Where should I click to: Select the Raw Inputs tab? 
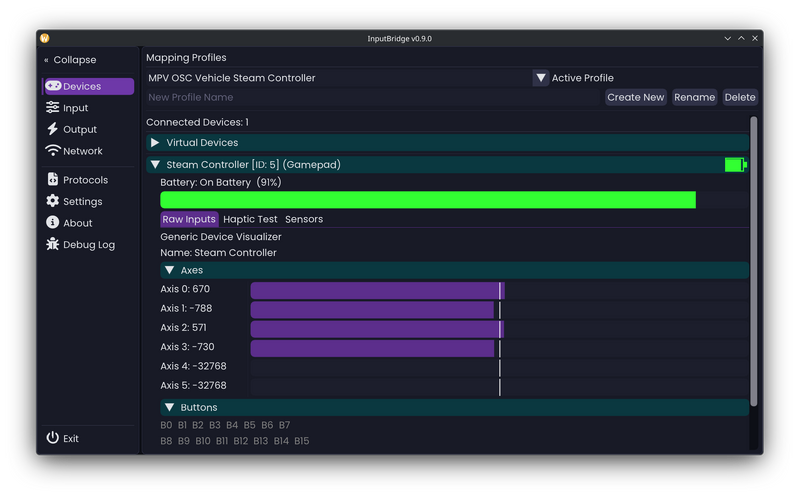(x=189, y=219)
